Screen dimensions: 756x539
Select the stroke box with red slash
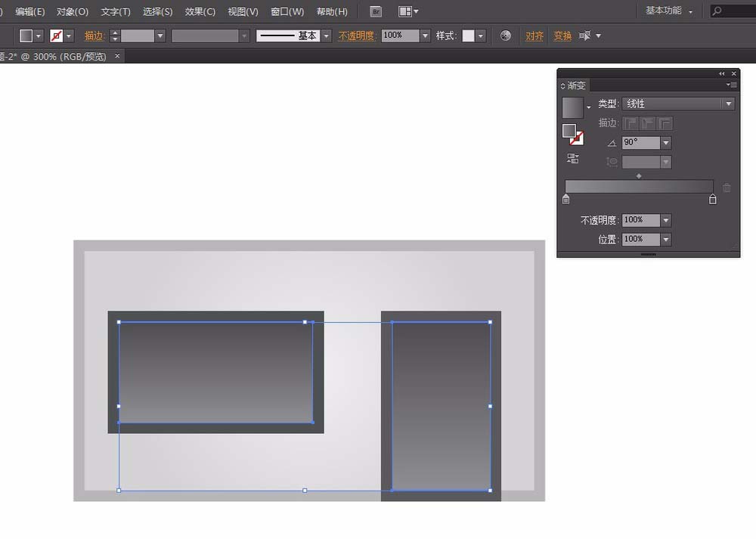coord(577,138)
